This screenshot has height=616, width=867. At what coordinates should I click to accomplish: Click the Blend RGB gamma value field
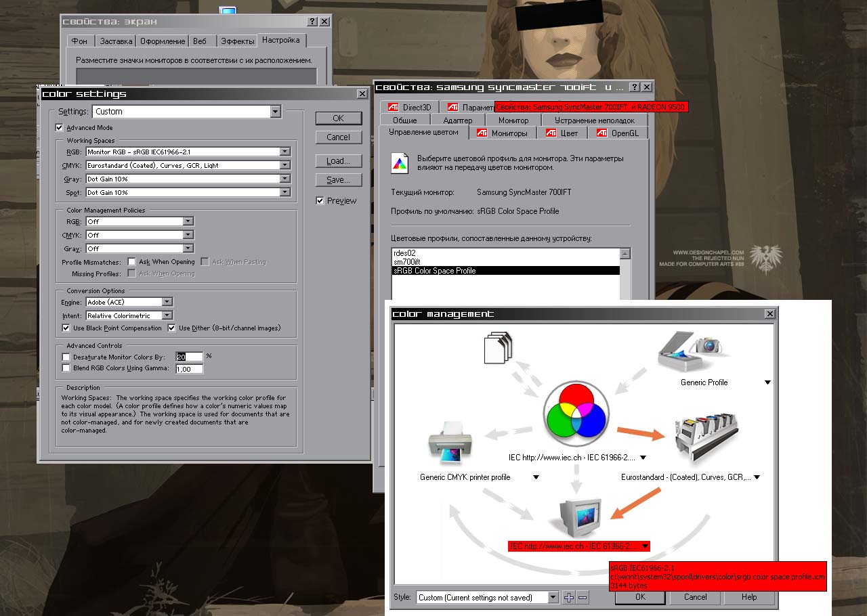[189, 369]
